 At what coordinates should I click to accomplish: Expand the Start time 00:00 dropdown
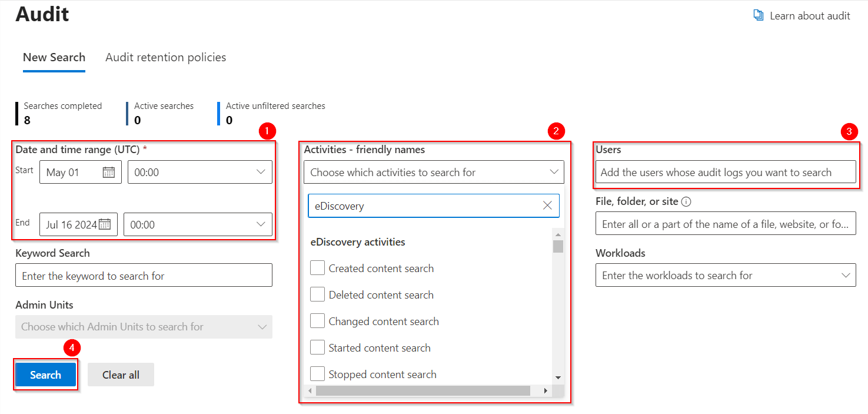pos(260,172)
